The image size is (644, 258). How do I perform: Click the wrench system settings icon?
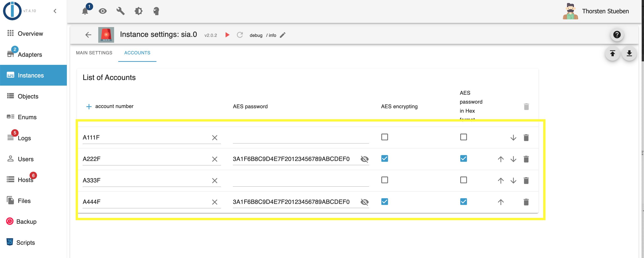(121, 11)
